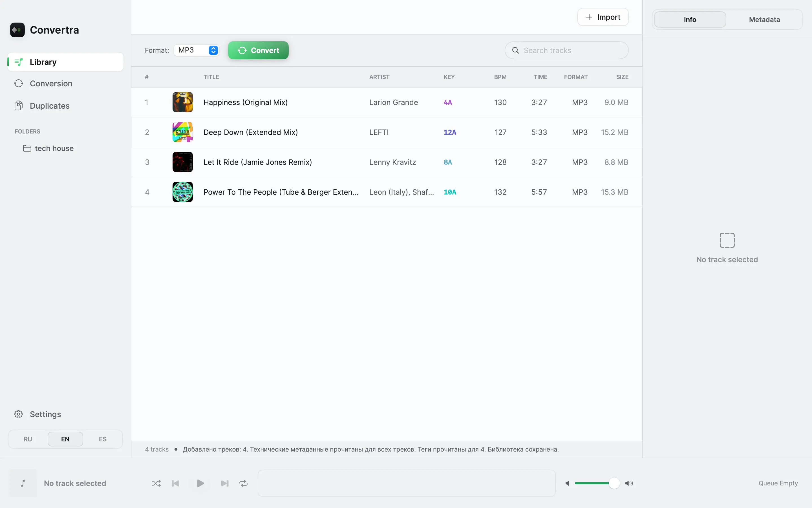Click the 8A key label
Viewport: 812px width, 508px height.
click(448, 162)
